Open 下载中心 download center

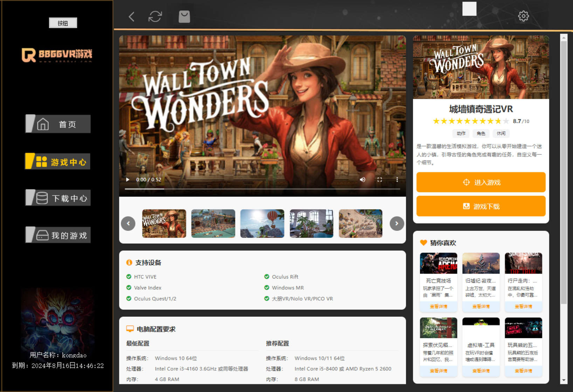58,198
